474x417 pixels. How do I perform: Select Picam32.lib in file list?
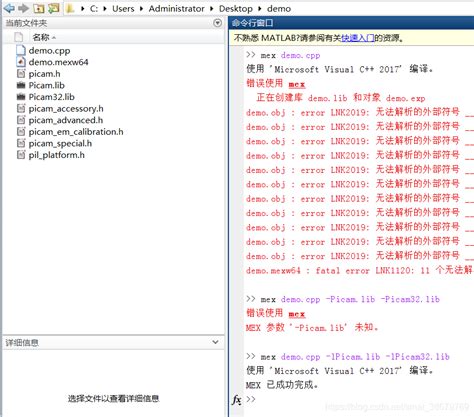point(51,97)
